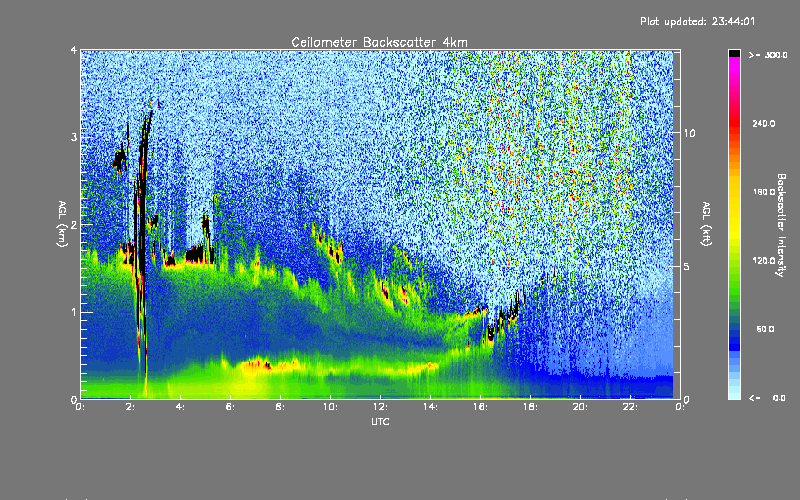Click the '>= 300.0' colorbar value
800x500 pixels.
point(768,55)
